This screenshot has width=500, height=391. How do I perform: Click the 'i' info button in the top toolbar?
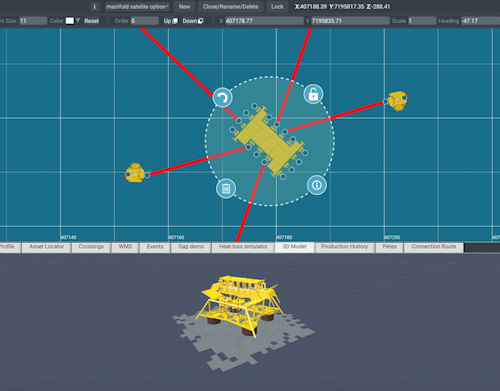coord(95,7)
